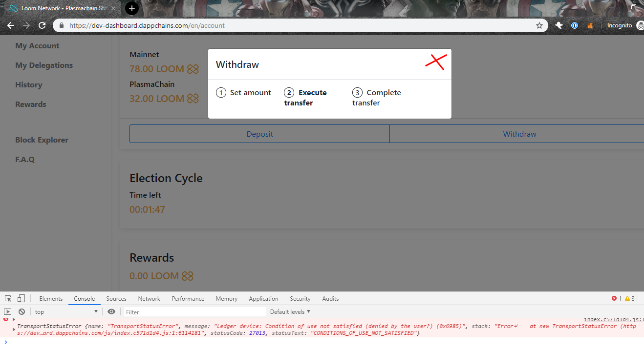Clear the console with the clear icon
Screen dimensions: 644x350
[21, 311]
